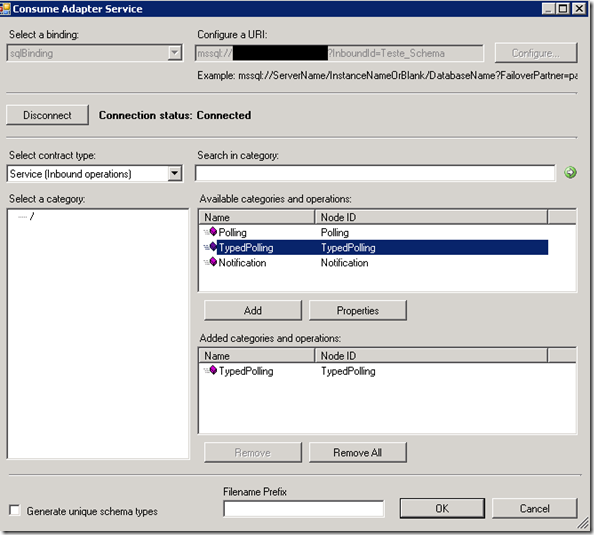Screen dimensions: 594x535
Task: Open the sqlBinding binding dropdown arrow
Action: tap(174, 53)
